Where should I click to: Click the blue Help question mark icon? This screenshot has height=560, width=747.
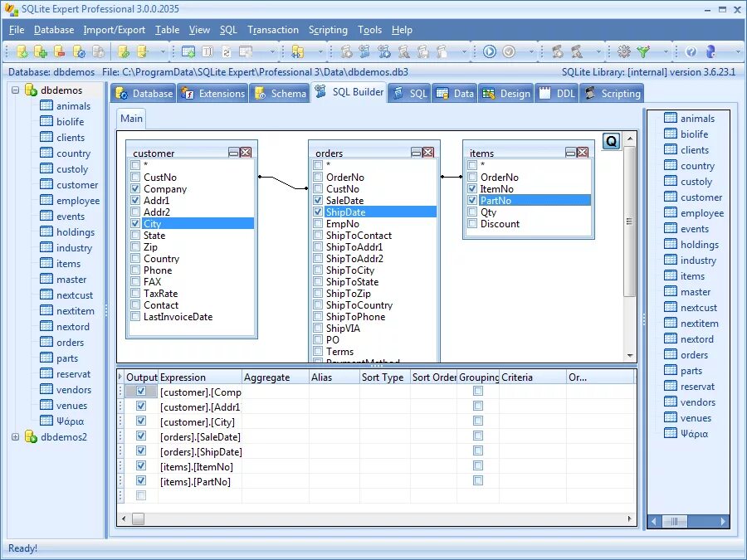tap(691, 51)
